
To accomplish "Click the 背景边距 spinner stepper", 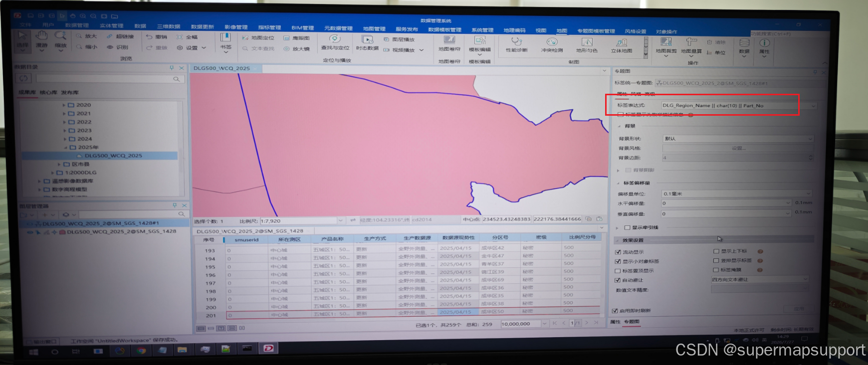I will coord(811,158).
